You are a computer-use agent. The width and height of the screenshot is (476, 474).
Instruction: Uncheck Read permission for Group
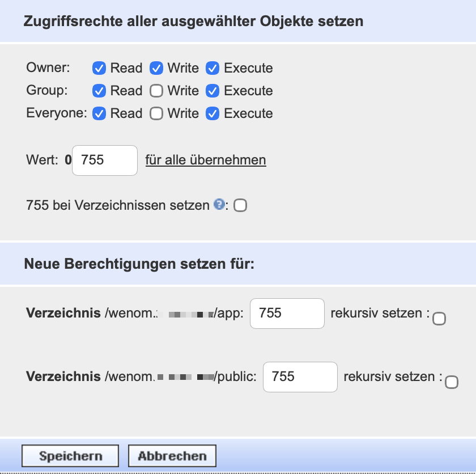tap(99, 91)
